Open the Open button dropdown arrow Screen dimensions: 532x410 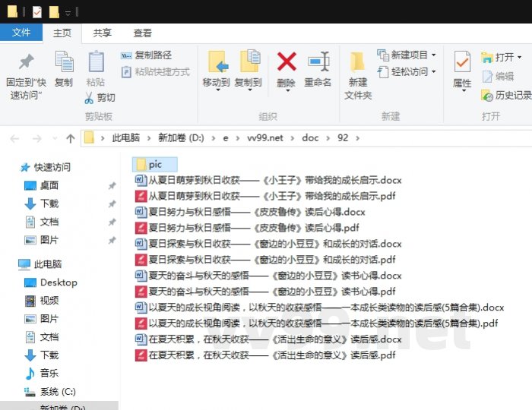tap(519, 57)
